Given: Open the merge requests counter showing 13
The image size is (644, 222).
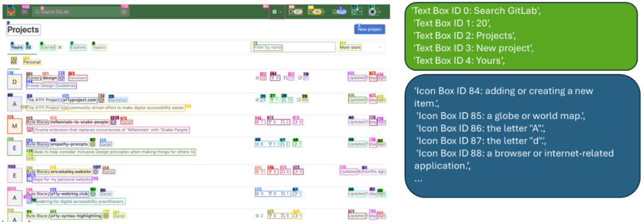Looking at the screenshot, I should 315,12.
